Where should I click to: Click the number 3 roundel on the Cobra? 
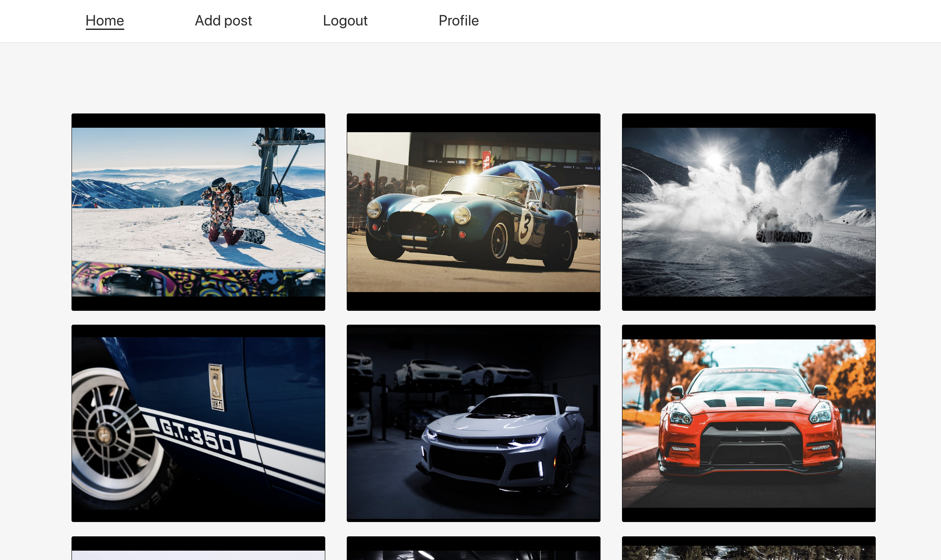526,226
